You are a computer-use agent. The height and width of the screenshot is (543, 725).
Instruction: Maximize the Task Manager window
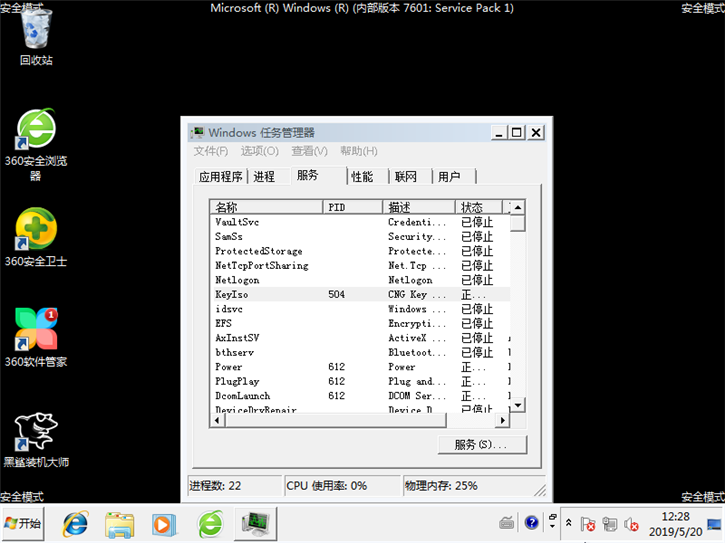click(x=516, y=133)
